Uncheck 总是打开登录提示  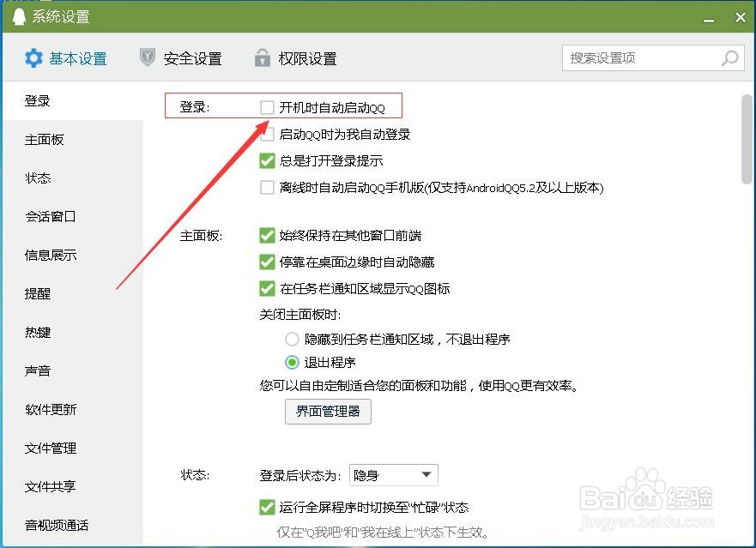tap(267, 160)
